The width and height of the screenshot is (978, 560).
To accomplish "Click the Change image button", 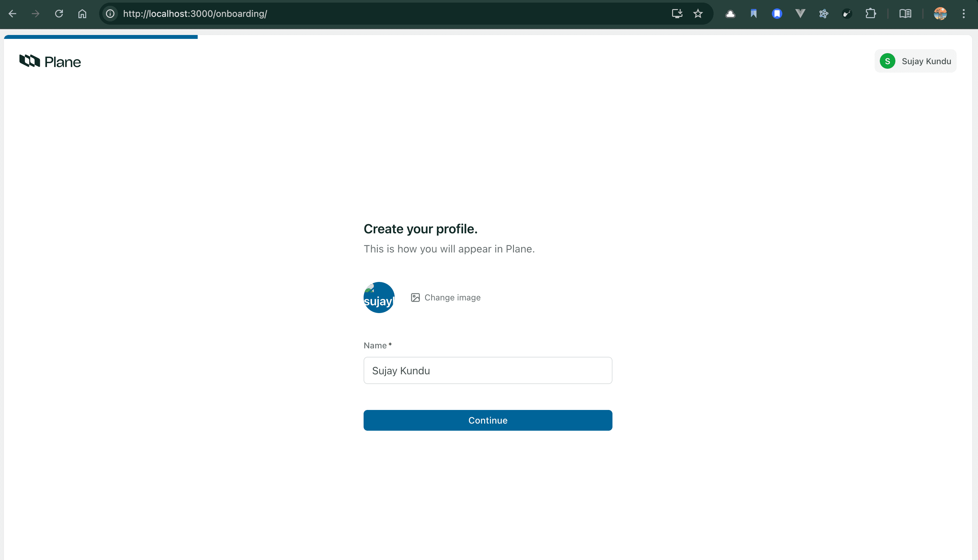I will [x=446, y=297].
